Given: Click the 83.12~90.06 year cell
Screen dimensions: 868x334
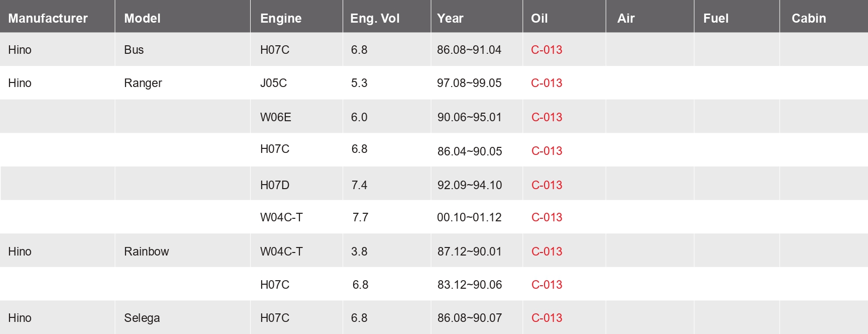Looking at the screenshot, I should (x=469, y=285).
